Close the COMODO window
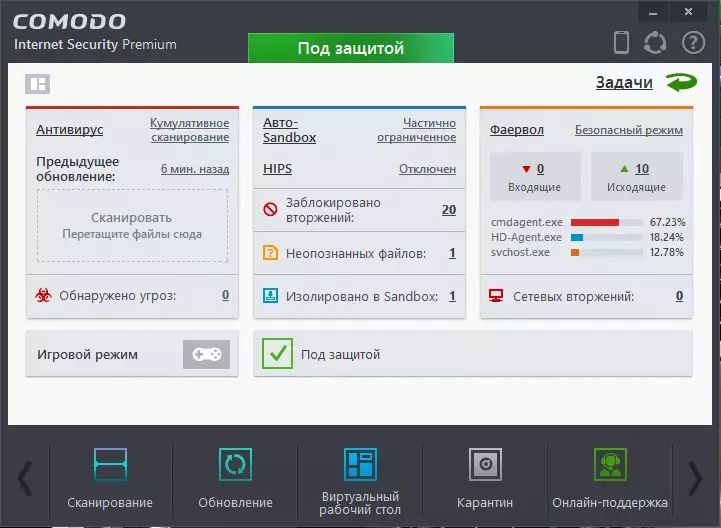This screenshot has width=721, height=528. pyautogui.click(x=688, y=12)
